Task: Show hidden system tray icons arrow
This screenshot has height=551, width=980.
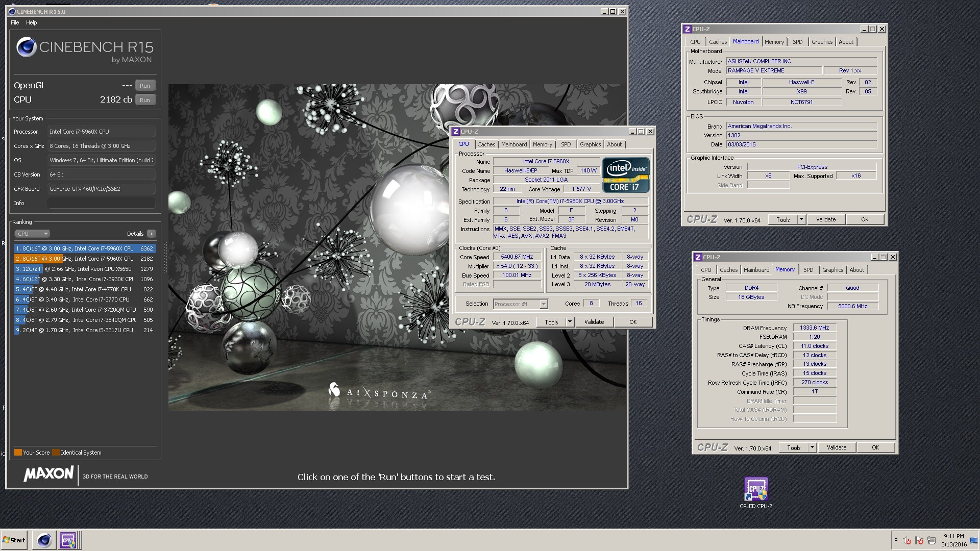Action: (896, 540)
